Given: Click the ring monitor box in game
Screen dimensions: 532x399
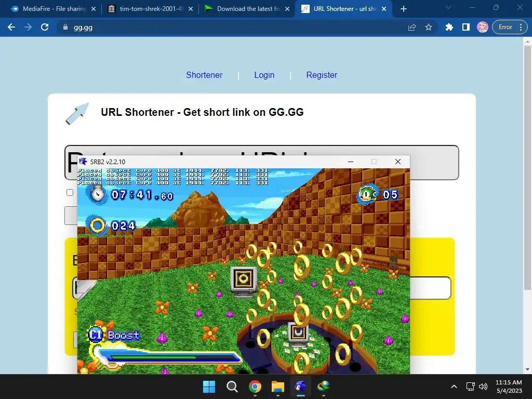Looking at the screenshot, I should [x=243, y=282].
